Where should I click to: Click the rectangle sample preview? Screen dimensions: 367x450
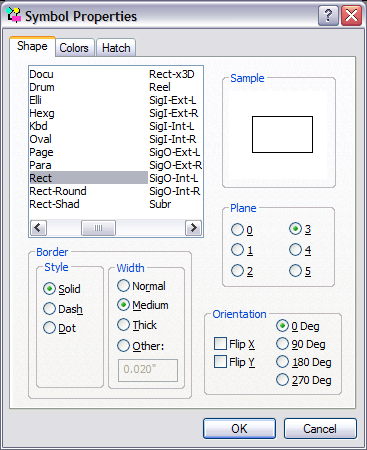click(x=282, y=134)
